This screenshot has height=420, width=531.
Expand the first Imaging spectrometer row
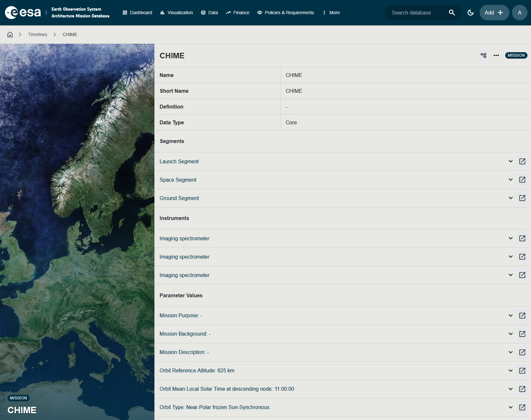pos(511,238)
